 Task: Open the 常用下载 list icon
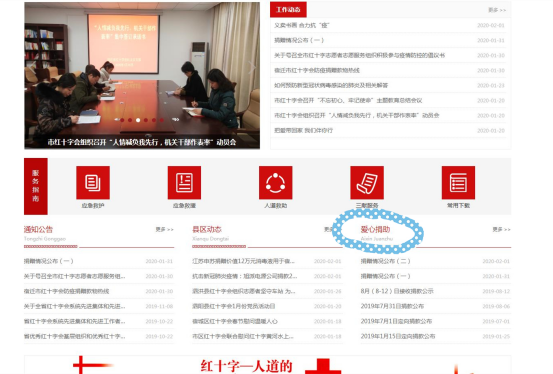pos(458,183)
